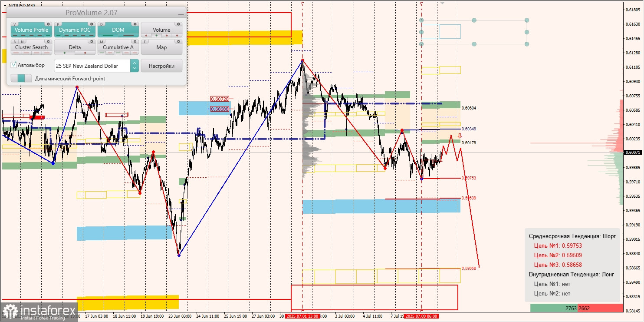Toggle Volume indicator
644x322 pixels.
coord(161,30)
